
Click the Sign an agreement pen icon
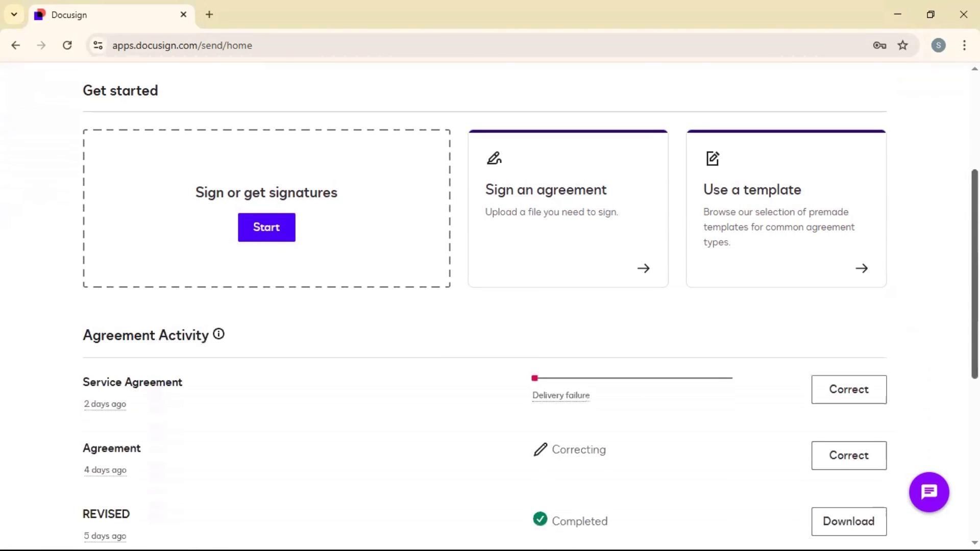tap(494, 158)
